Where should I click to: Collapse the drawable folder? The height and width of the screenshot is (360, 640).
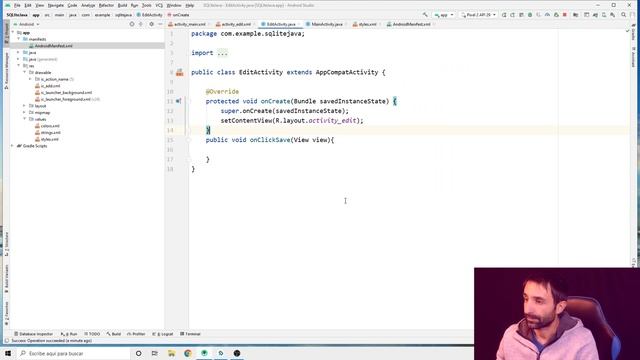(24, 72)
